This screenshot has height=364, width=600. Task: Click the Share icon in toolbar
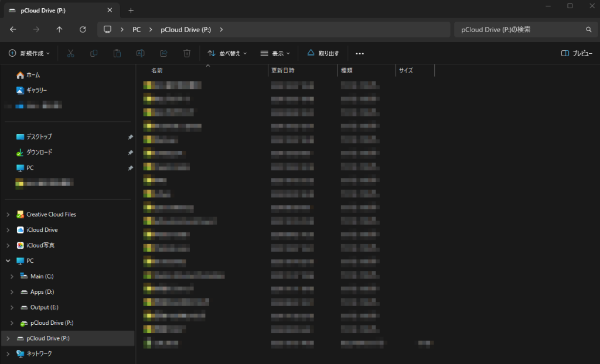tap(163, 53)
